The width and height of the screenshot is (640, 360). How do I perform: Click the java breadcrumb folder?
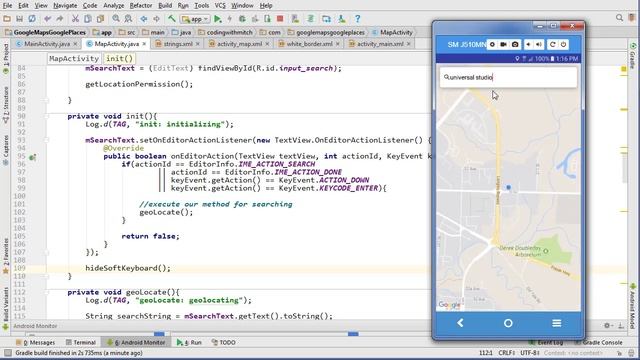pos(182,32)
